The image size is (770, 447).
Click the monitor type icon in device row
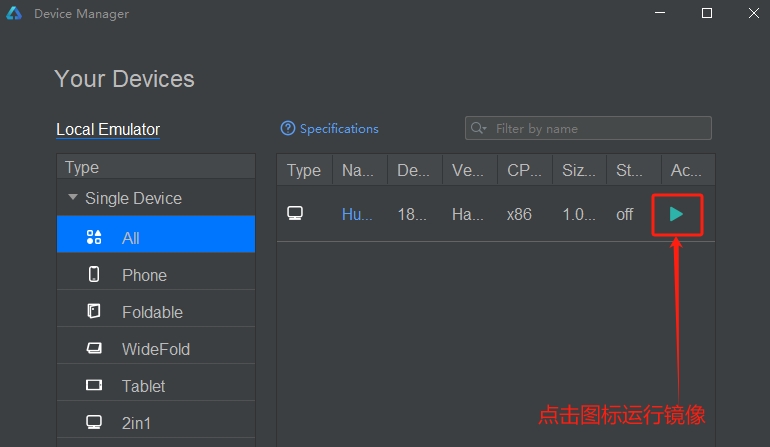295,213
